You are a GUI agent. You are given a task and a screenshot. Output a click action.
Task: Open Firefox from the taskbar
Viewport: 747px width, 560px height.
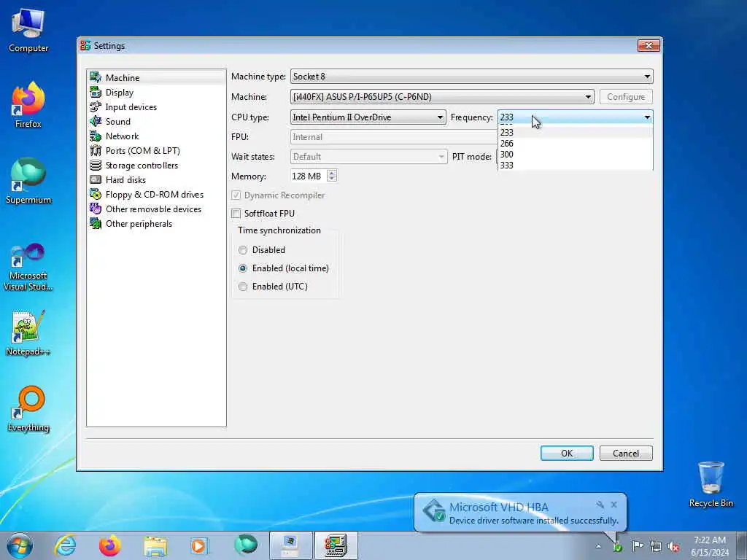click(x=110, y=545)
